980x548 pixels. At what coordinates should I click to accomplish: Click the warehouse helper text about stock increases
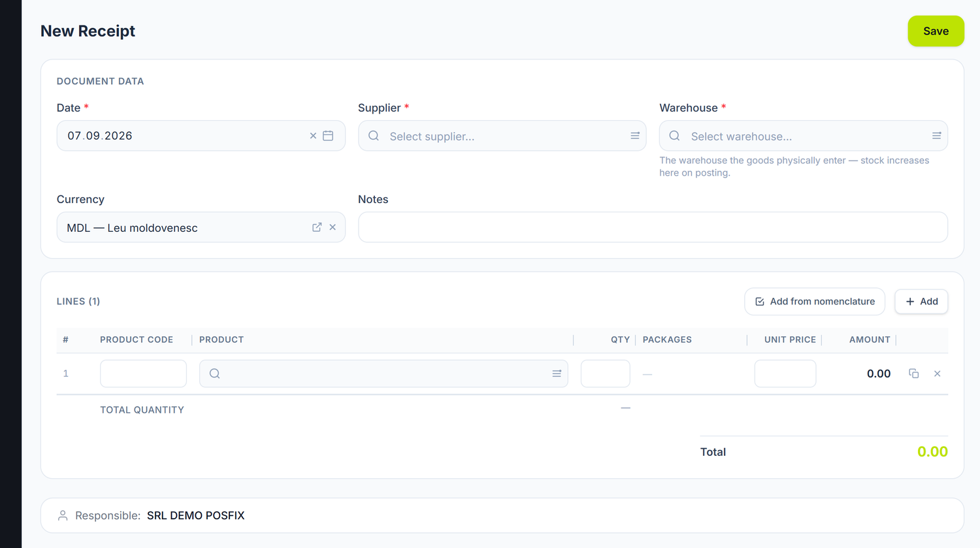[794, 167]
